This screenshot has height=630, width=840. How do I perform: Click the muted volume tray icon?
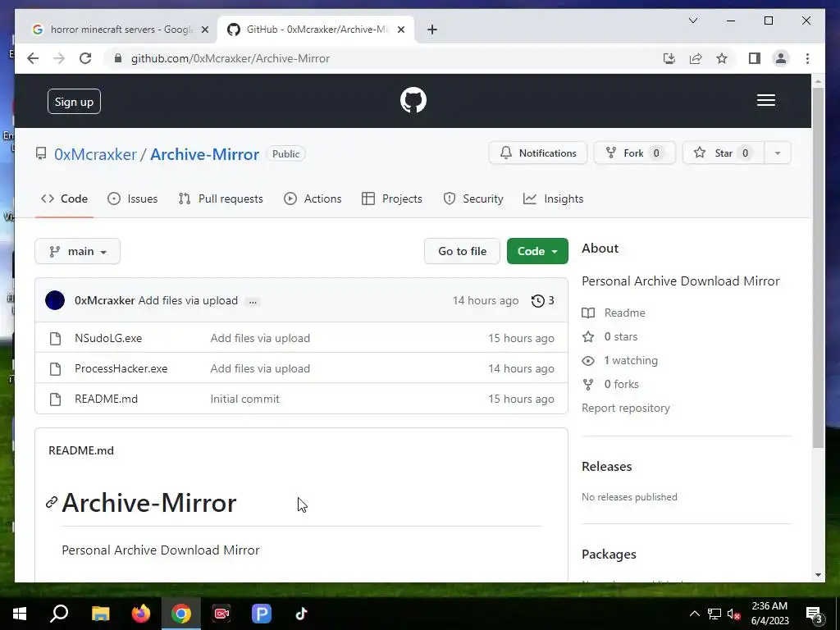[734, 614]
